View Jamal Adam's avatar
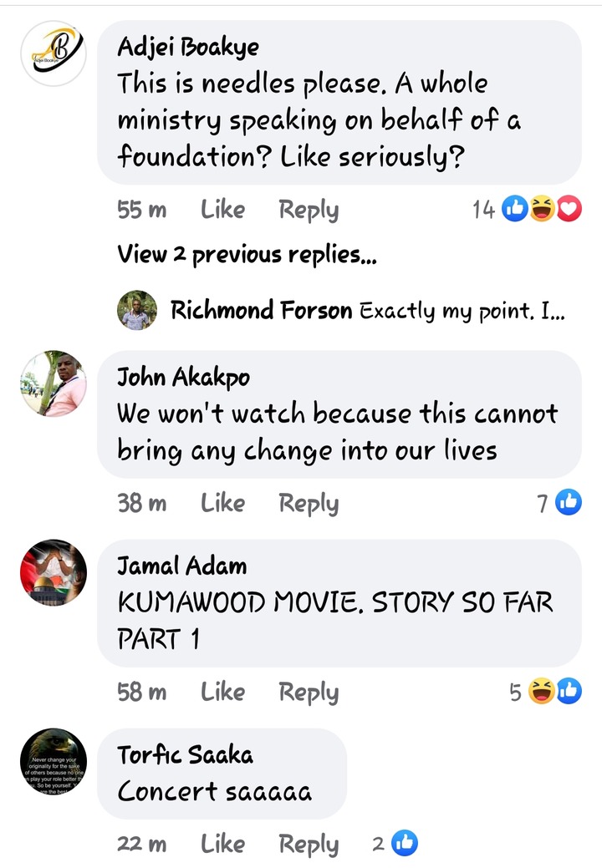Screen dimensions: 602x868 (54, 572)
